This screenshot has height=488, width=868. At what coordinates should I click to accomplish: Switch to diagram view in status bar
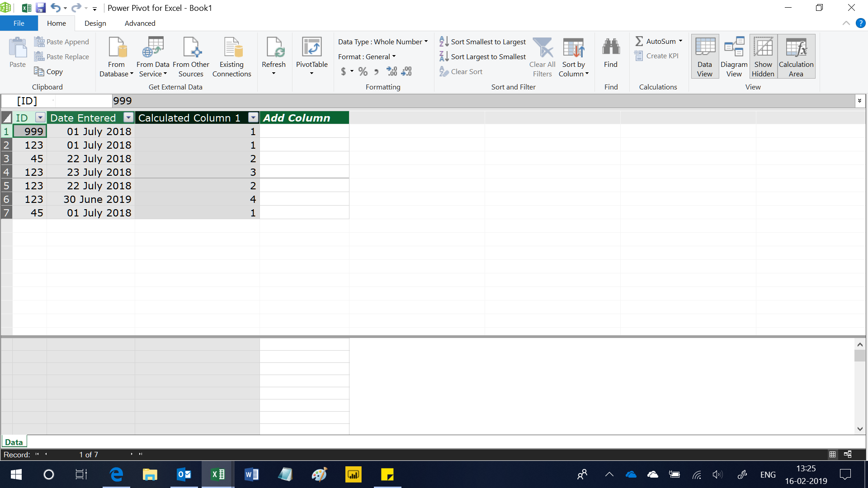tap(848, 454)
